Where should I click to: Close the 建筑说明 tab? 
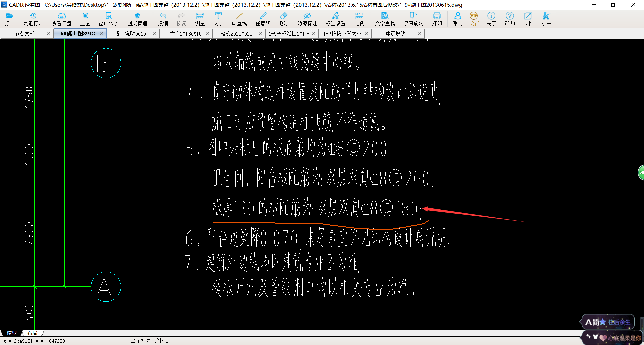click(420, 33)
